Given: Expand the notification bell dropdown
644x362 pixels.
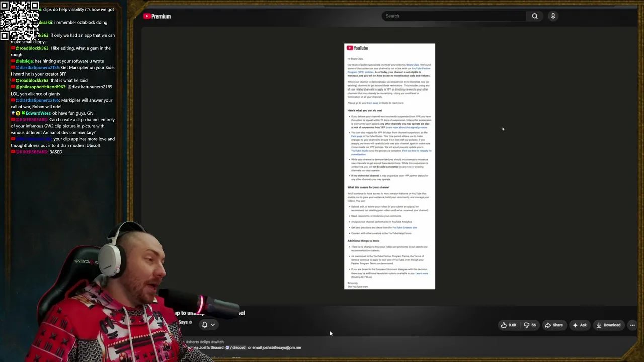Looking at the screenshot, I should 208,325.
